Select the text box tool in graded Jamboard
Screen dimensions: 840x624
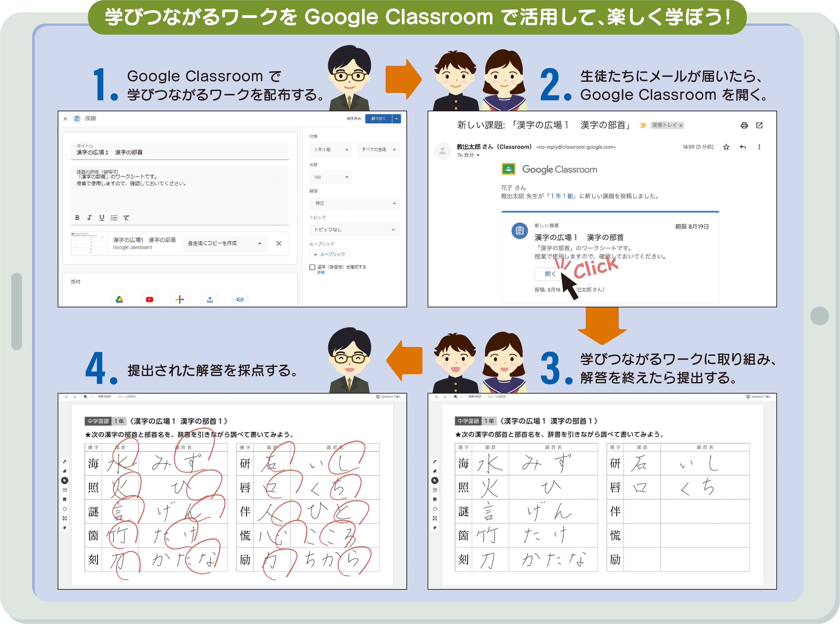coord(65,518)
